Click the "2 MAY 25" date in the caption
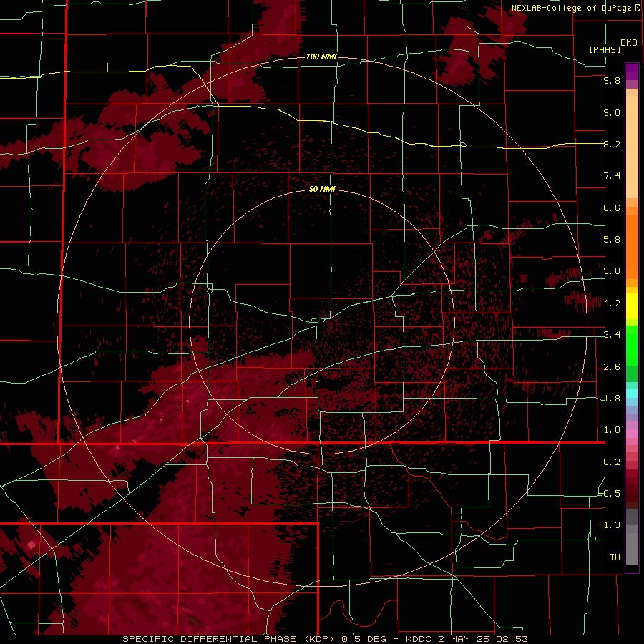The height and width of the screenshot is (644, 644). 463,639
